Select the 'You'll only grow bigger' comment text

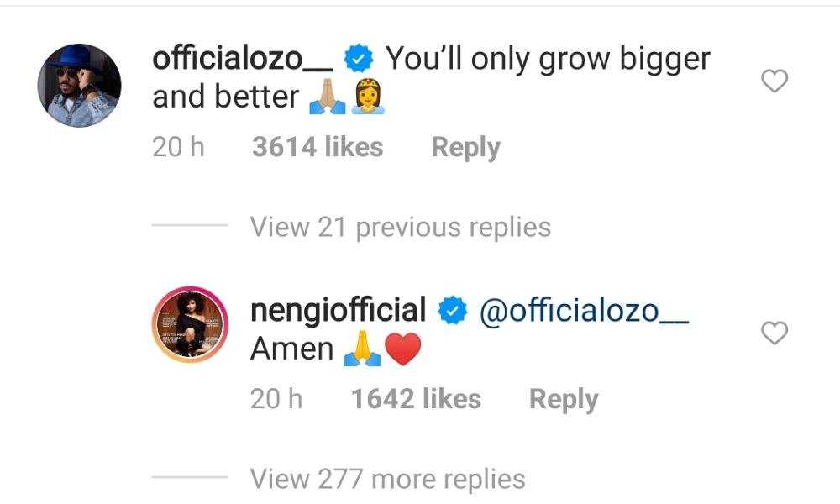[x=548, y=59]
